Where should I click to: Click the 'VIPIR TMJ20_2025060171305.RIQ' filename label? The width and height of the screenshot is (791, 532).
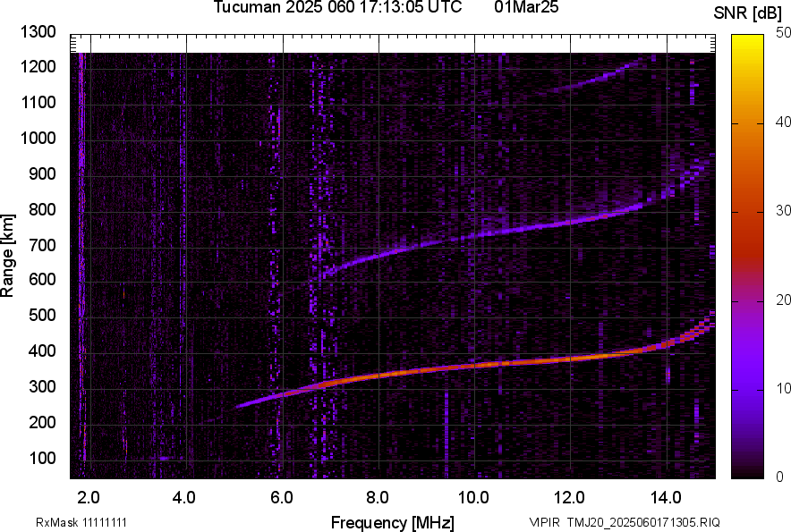coord(624,522)
